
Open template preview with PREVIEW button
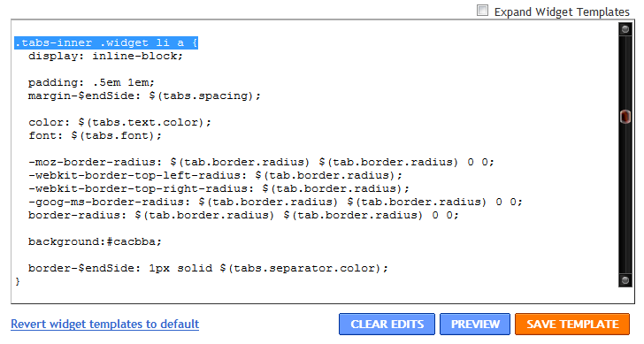coord(475,325)
